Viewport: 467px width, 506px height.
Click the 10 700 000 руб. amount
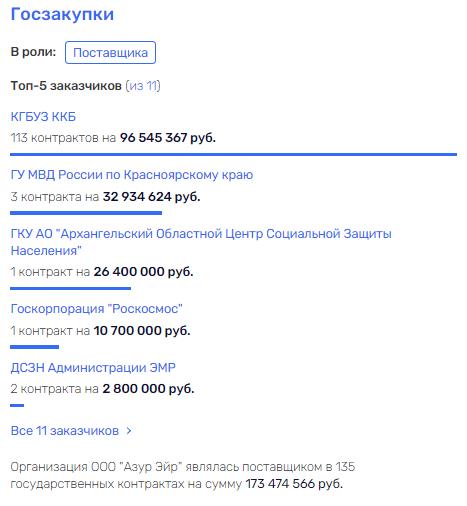[142, 331]
